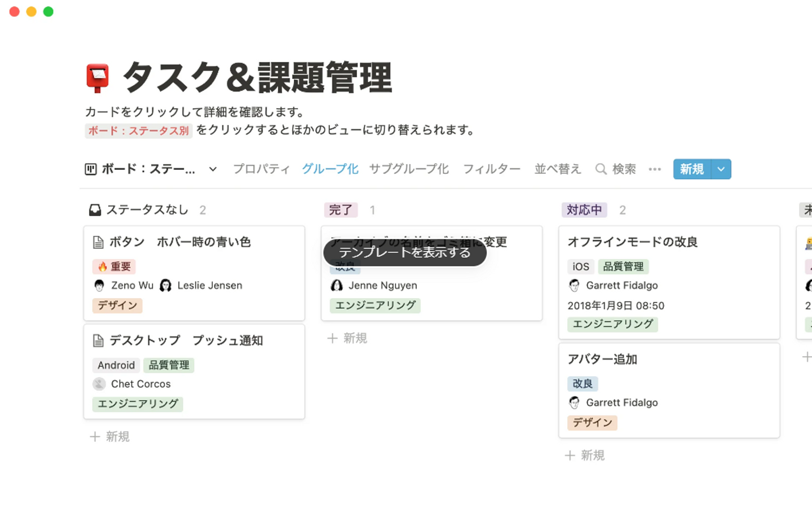
Task: Click the ボード：ステータス別 red link text
Action: [x=139, y=131]
